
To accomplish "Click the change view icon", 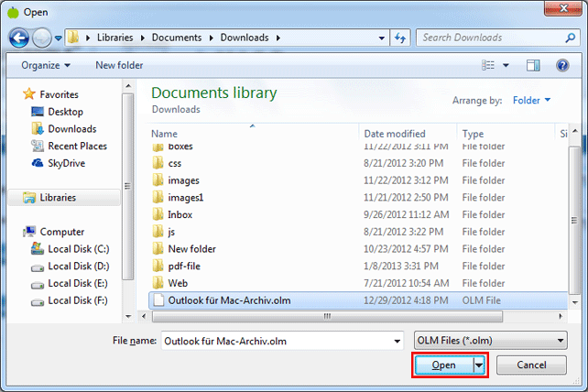I will (x=488, y=65).
